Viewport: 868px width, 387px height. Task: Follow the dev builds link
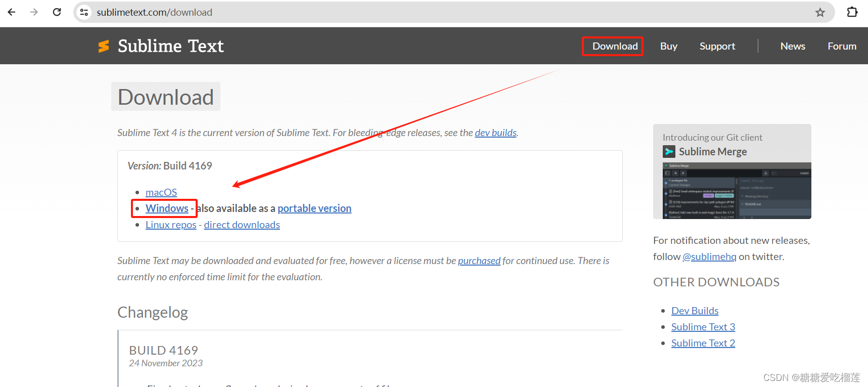click(495, 133)
